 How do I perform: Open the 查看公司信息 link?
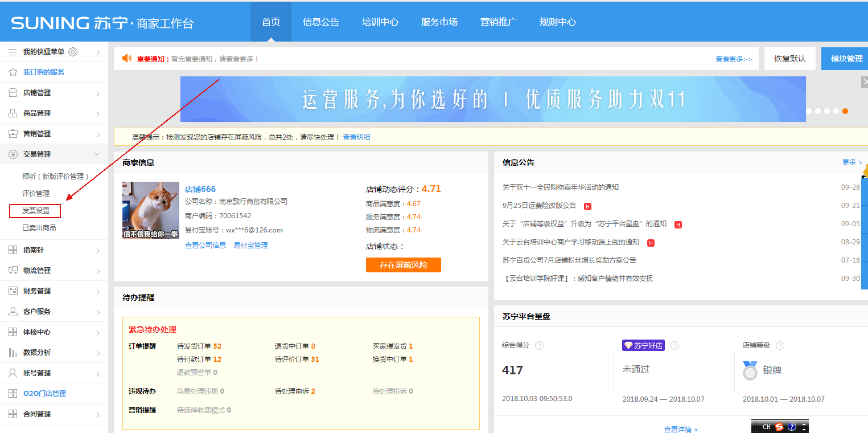point(205,246)
